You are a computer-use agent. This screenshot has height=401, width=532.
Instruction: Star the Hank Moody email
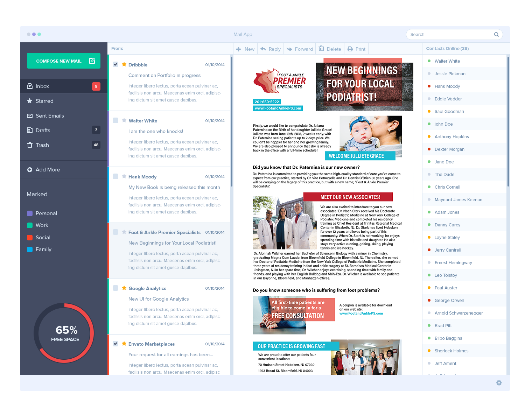click(x=124, y=176)
